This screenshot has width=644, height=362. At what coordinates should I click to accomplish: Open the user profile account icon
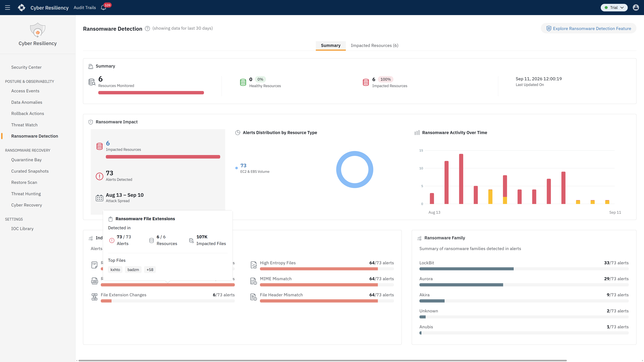(636, 8)
